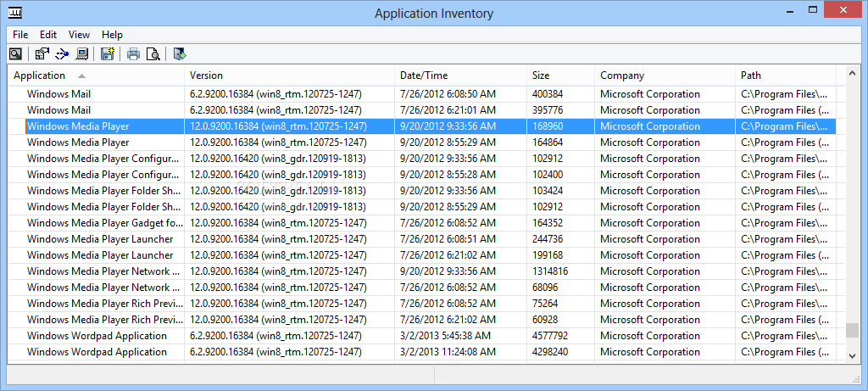This screenshot has height=391, width=868.
Task: Select Media Player Launcher row sized 244736
Action: (x=422, y=239)
